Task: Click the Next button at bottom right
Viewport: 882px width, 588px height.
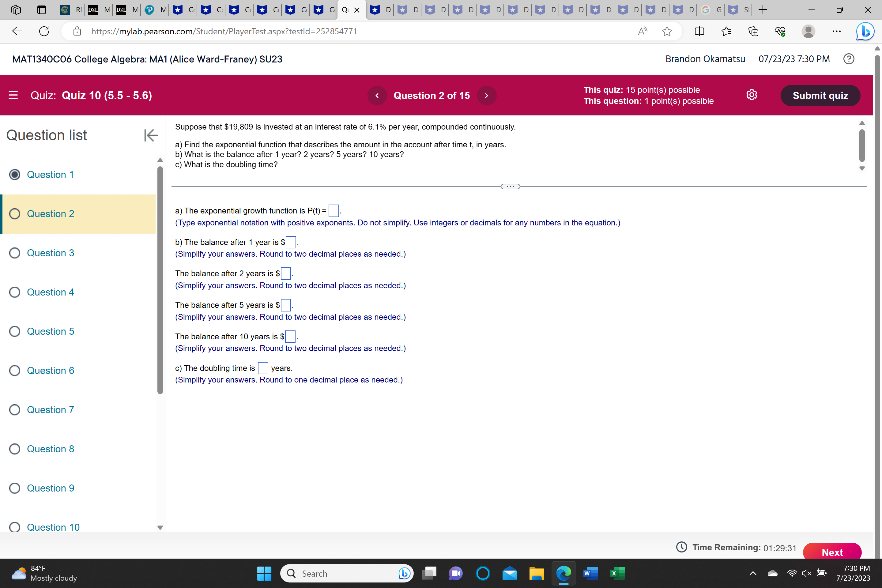Action: 832,552
